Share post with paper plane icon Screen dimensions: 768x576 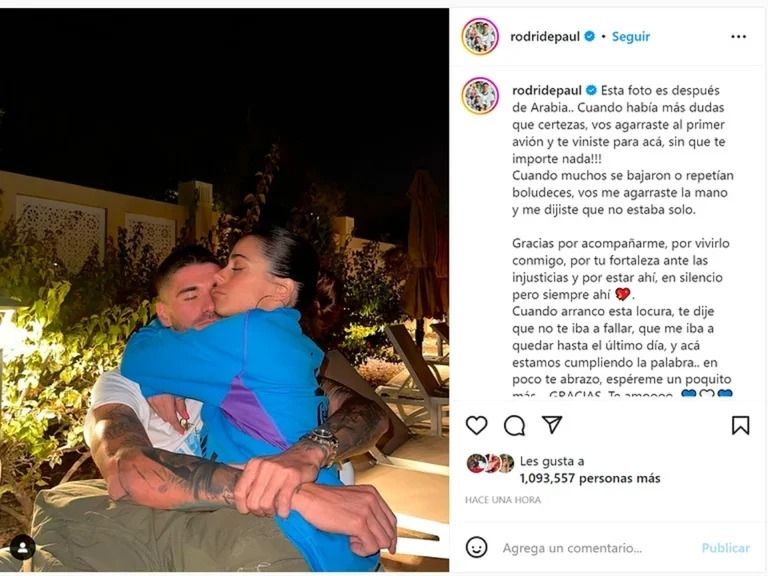(x=552, y=425)
